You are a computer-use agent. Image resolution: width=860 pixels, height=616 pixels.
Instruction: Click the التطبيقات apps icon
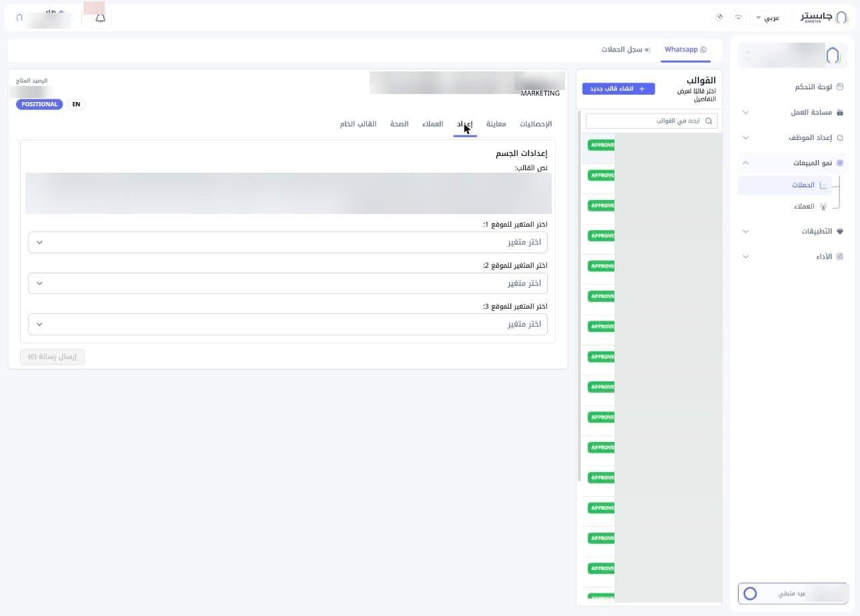(840, 231)
